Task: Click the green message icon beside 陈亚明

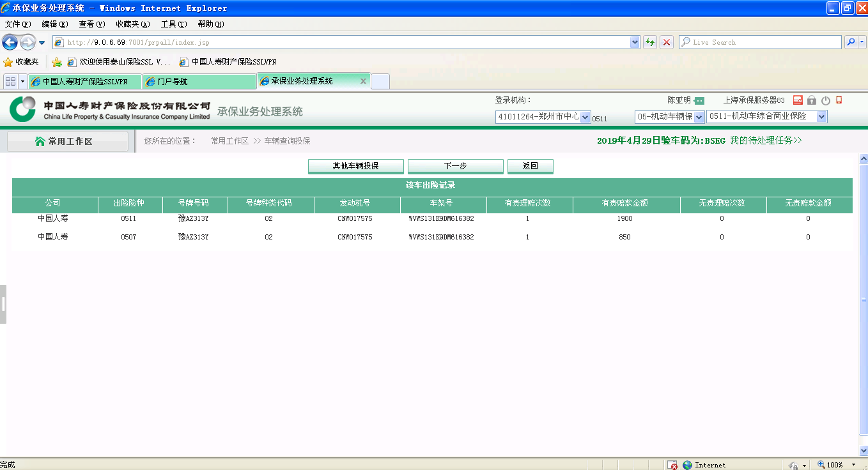Action: pyautogui.click(x=699, y=101)
